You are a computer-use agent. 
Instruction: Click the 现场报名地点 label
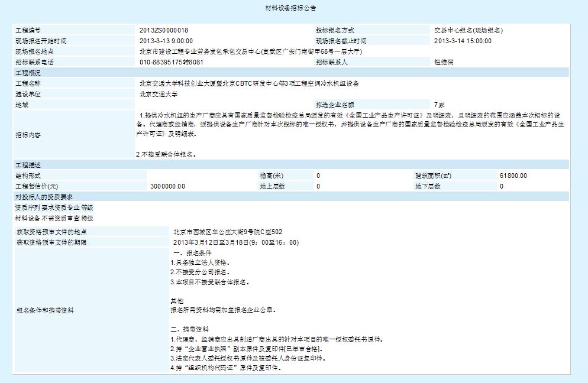tap(34, 51)
